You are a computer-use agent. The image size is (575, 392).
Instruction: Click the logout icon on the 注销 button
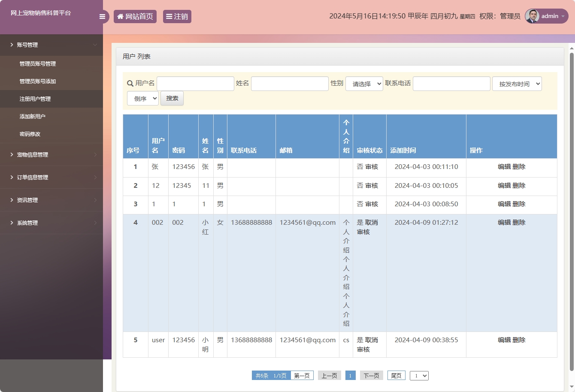coord(169,16)
